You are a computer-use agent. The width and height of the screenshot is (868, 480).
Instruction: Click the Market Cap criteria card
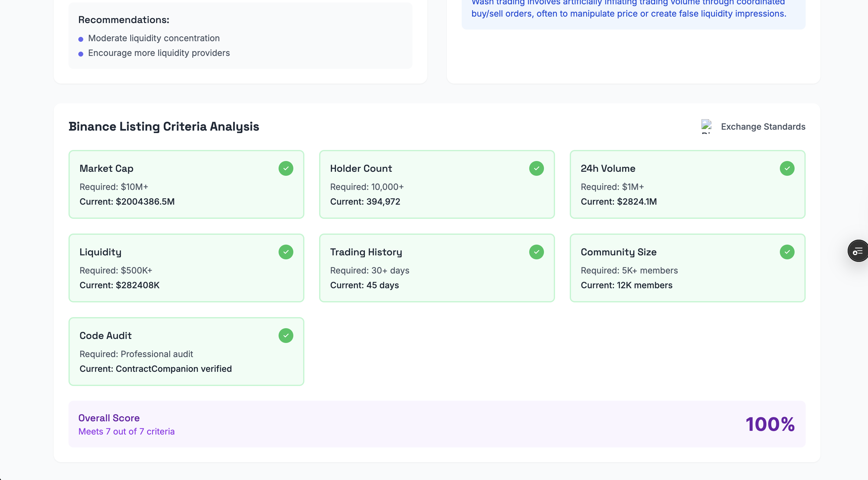(186, 185)
